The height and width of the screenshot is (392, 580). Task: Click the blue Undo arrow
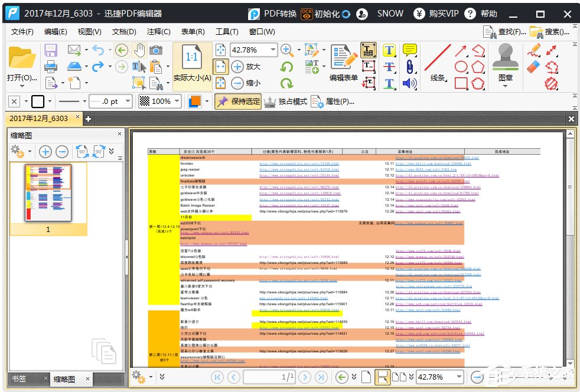[x=97, y=50]
